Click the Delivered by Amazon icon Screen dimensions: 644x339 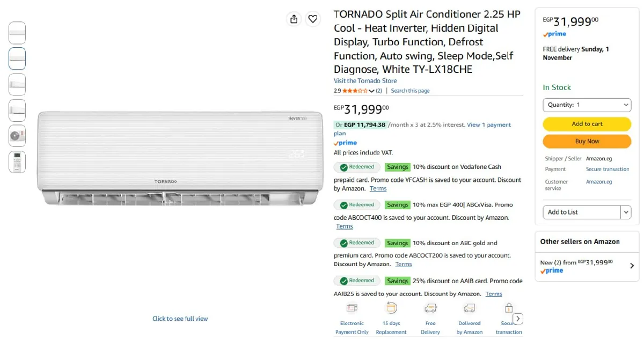pos(470,308)
